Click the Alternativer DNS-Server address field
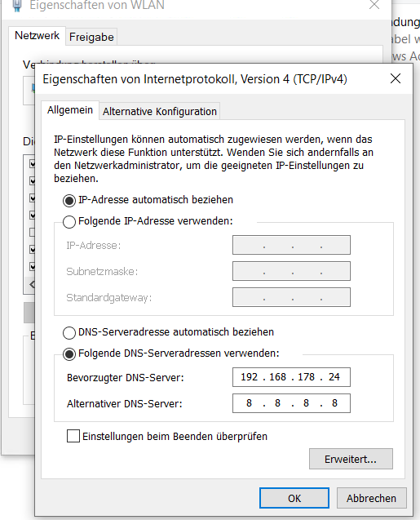The image size is (420, 520). (x=291, y=403)
